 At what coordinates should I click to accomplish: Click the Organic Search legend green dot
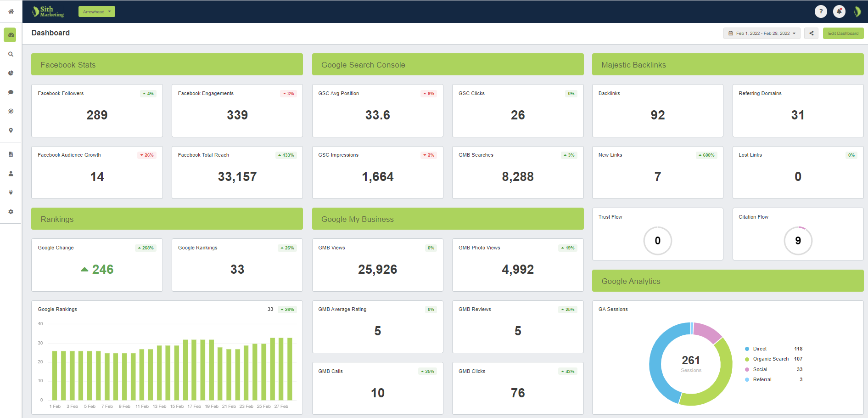pos(747,359)
